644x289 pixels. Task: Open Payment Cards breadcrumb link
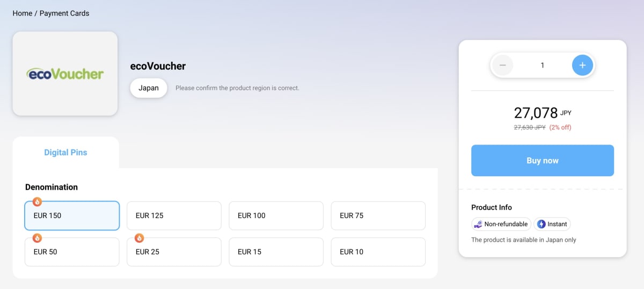pyautogui.click(x=64, y=13)
